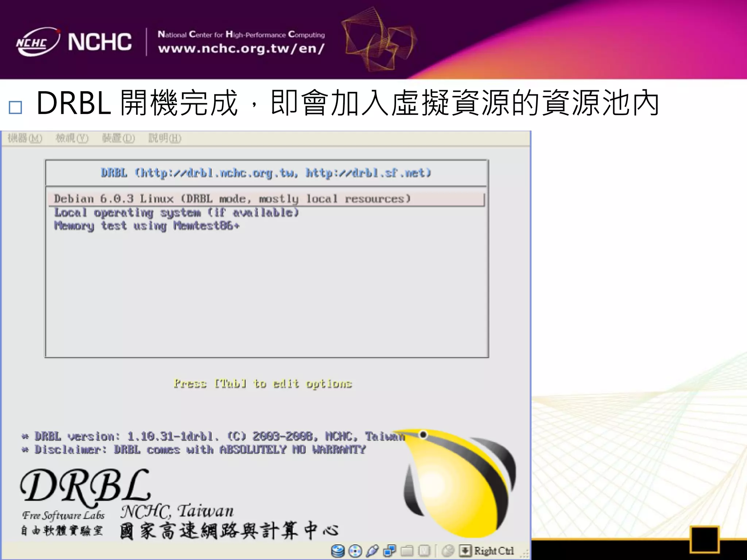This screenshot has width=747, height=560.
Task: Click the www.nchc.org.tw/en/ address in header
Action: coord(241,48)
